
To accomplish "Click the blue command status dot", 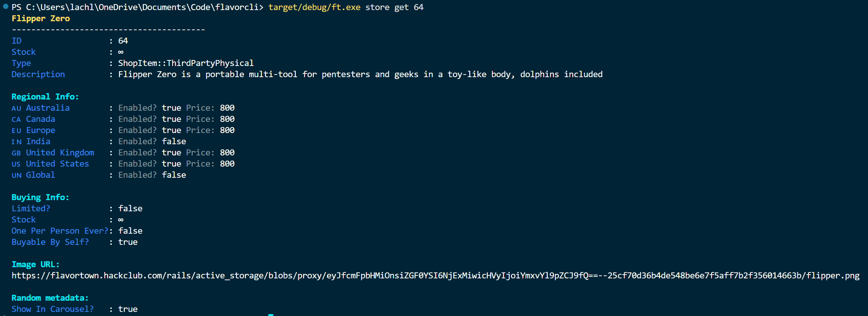I will click(x=6, y=6).
